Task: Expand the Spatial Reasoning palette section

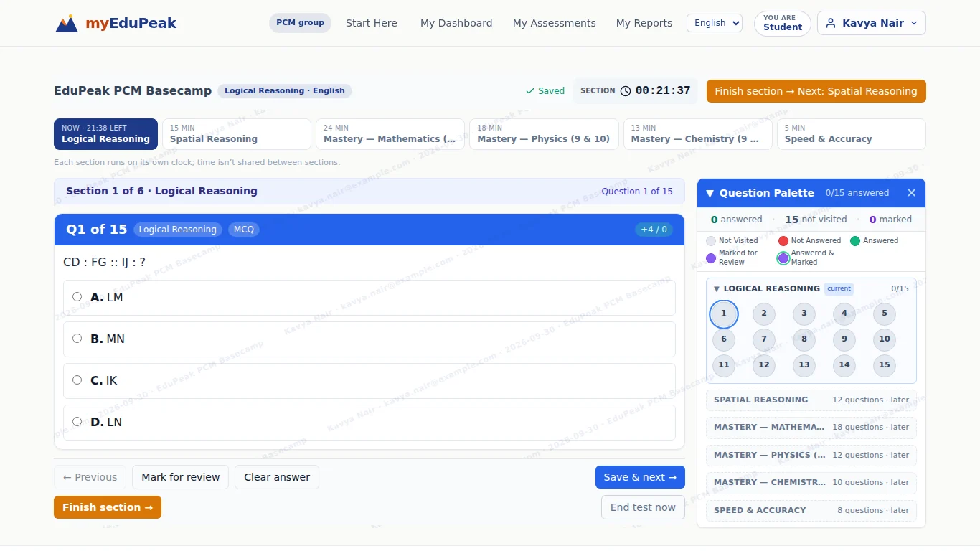Action: 811,400
